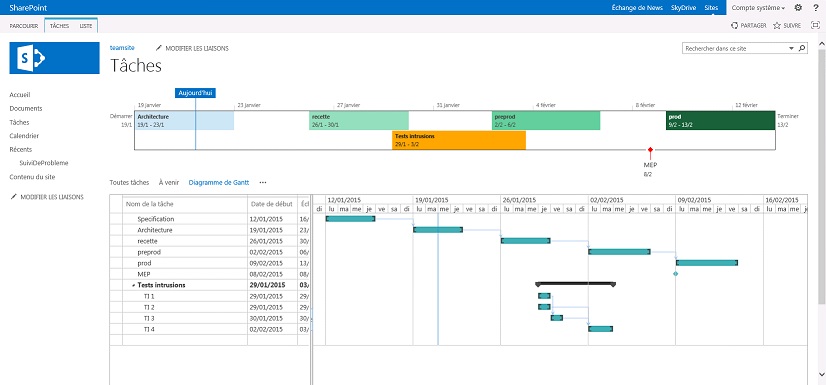Image resolution: width=826 pixels, height=385 pixels.
Task: Open SkyDrive from the top bar
Action: [x=683, y=8]
